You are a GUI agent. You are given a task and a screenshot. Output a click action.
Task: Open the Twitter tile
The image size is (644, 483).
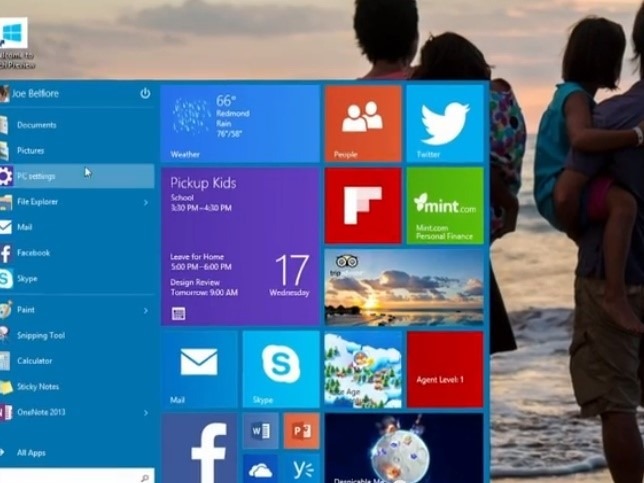(445, 124)
